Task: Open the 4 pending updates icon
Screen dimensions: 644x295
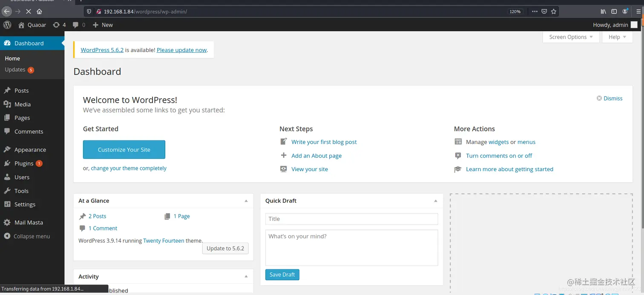Action: click(59, 25)
